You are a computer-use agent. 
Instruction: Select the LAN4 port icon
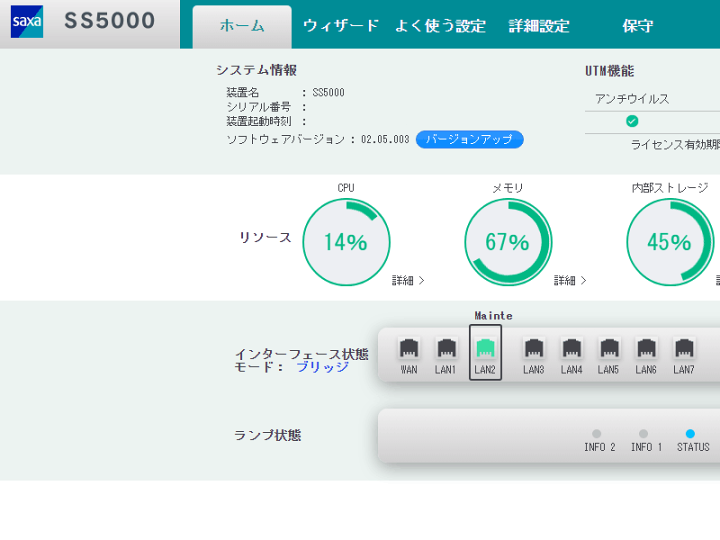click(572, 348)
